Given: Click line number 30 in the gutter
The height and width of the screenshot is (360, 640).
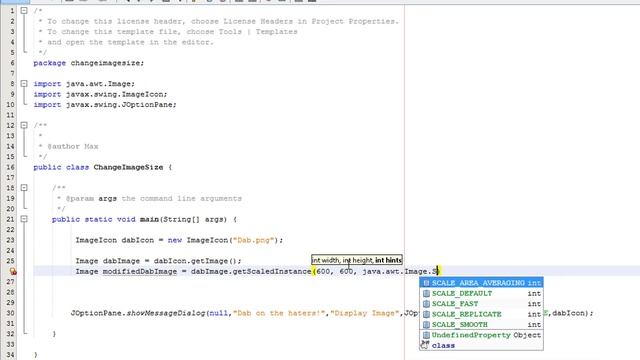Looking at the screenshot, I should [10, 313].
